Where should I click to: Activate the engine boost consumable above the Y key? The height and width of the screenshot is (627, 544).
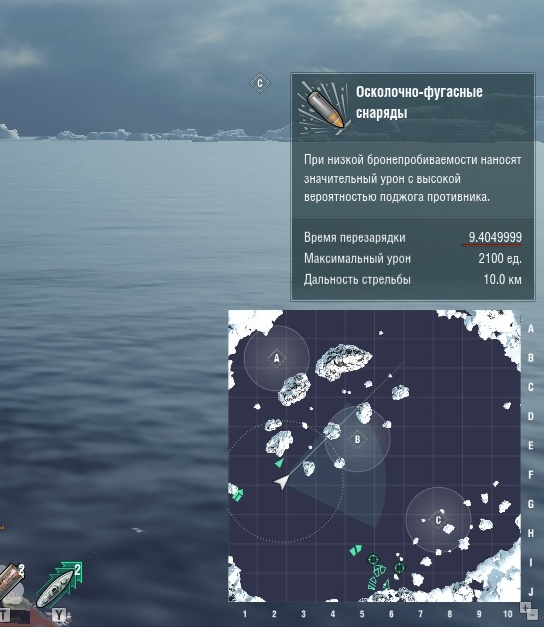[58, 585]
